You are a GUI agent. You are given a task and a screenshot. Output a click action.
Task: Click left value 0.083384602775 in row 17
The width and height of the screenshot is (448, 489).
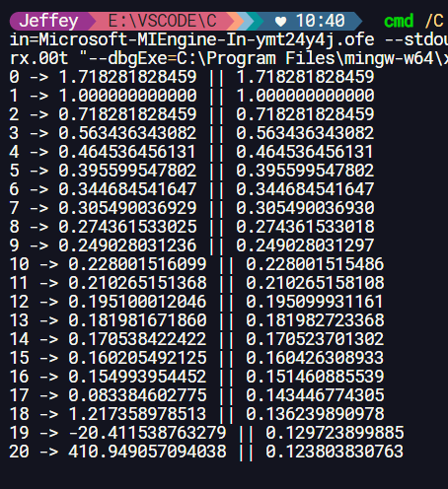pyautogui.click(x=137, y=395)
